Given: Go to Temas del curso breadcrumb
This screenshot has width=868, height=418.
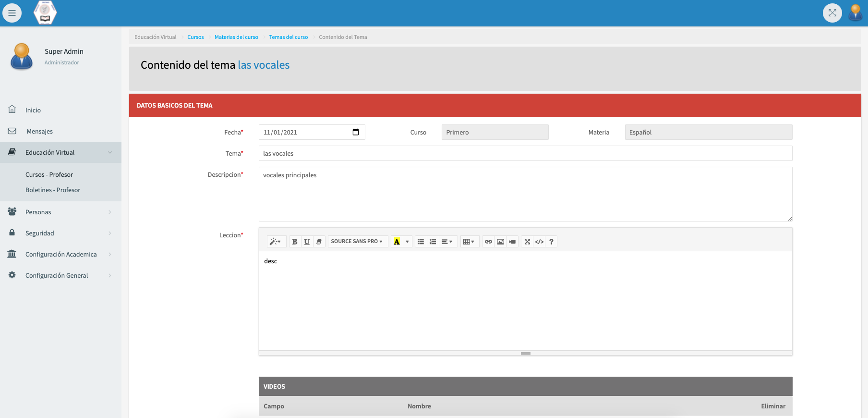Looking at the screenshot, I should click(288, 37).
